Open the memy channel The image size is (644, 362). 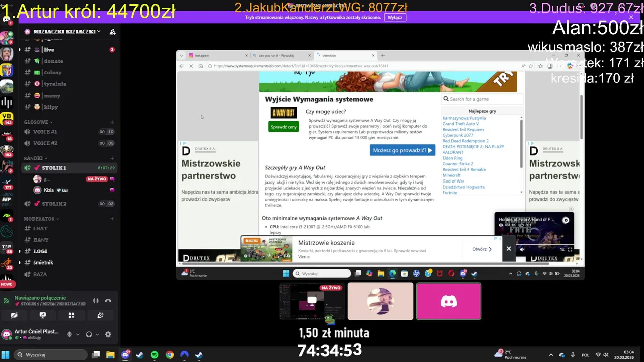click(70, 96)
